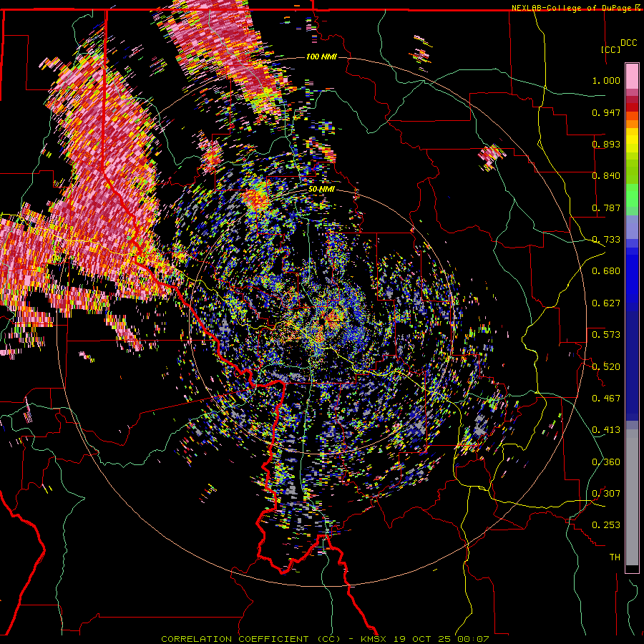Viewport: 644px width, 644px height.
Task: Pick the gray color band near 0.307
Action: [632, 497]
